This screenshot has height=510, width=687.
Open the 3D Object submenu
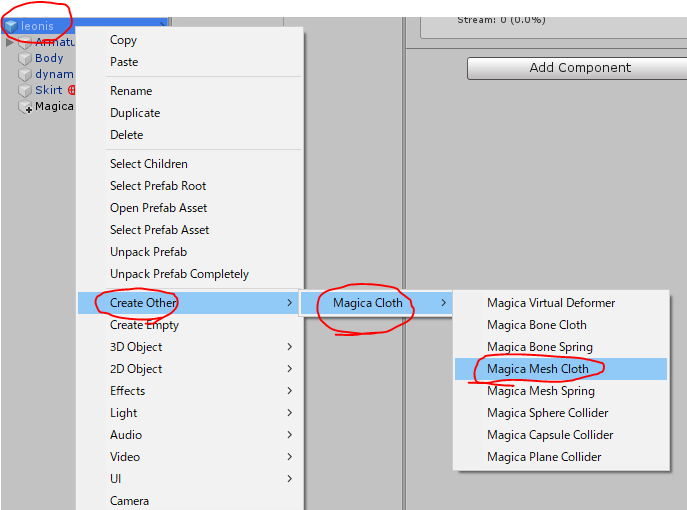[x=191, y=347]
